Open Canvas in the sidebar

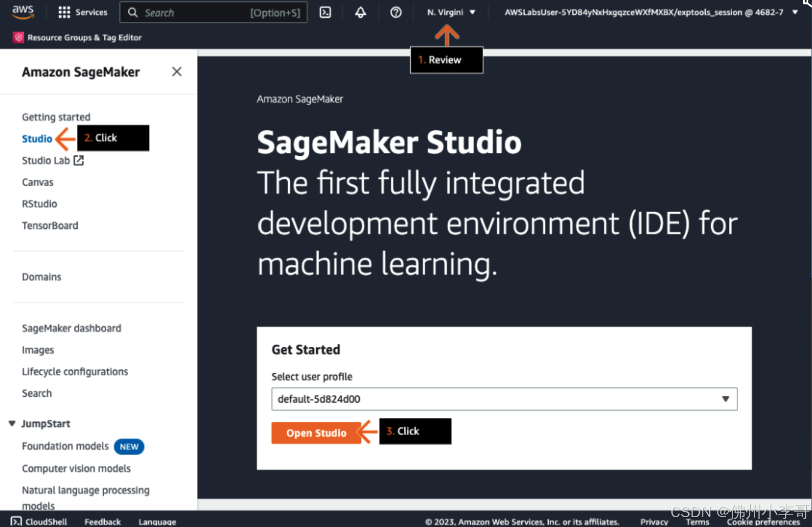pyautogui.click(x=38, y=182)
